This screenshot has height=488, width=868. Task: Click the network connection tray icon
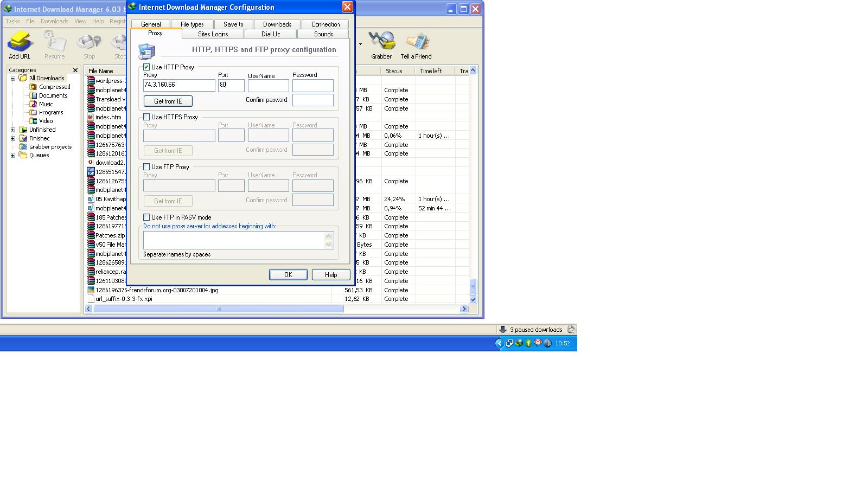(x=509, y=343)
